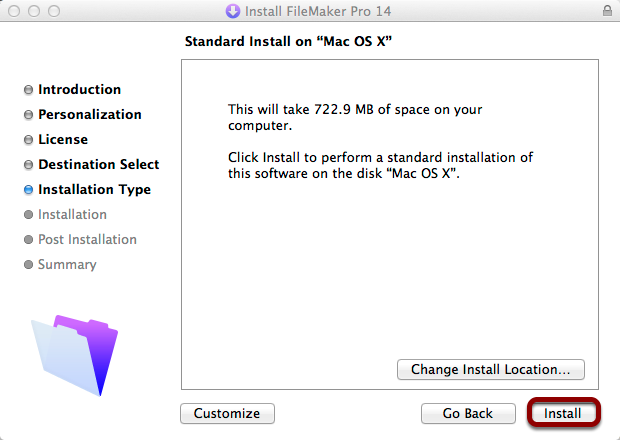Click the installer package icon in title
This screenshot has height=440, width=620.
point(232,11)
